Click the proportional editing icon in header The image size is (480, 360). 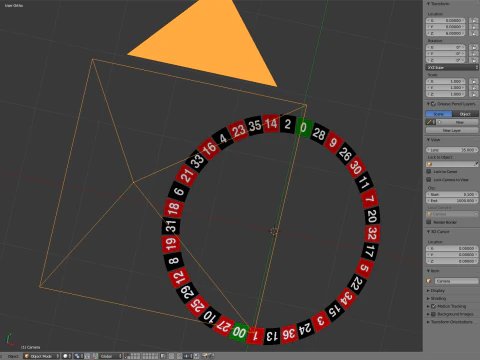pyautogui.click(x=171, y=356)
